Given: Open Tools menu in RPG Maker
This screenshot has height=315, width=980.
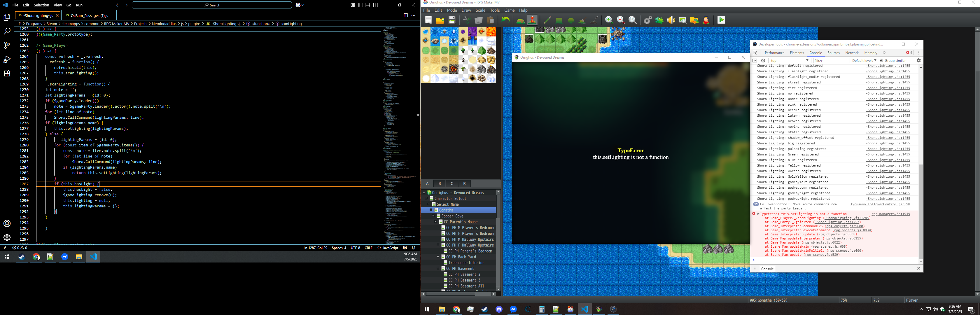Looking at the screenshot, I should tap(495, 10).
